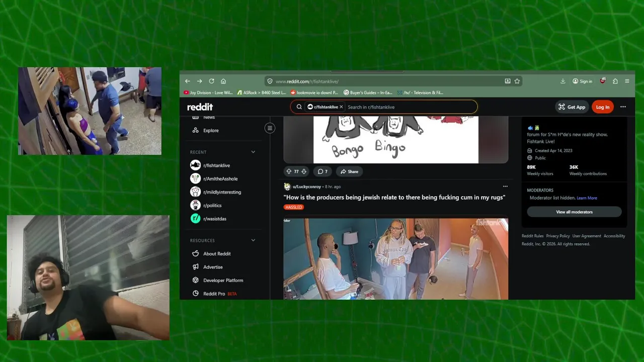Open Joy Division bookmark
644x362 pixels.
[208, 93]
